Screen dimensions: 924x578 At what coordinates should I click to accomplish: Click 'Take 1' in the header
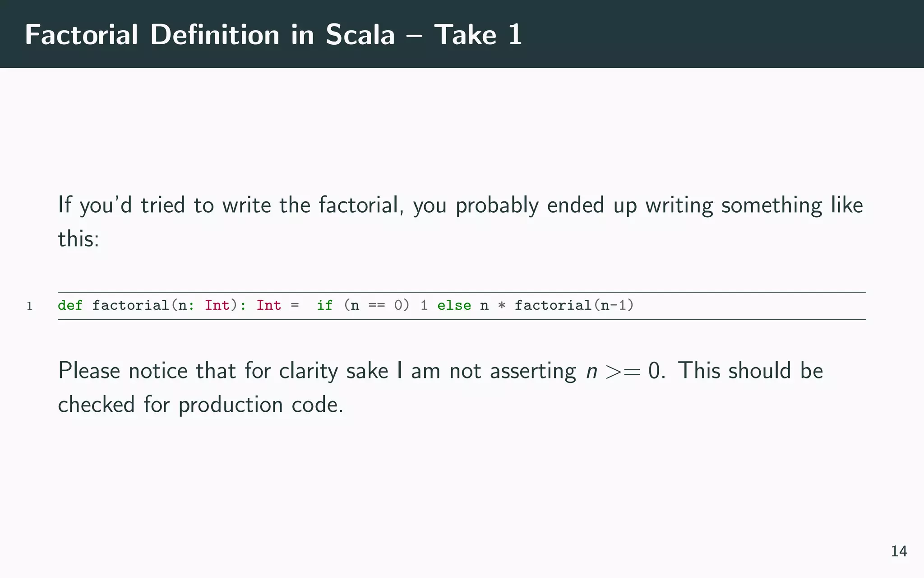pos(478,35)
